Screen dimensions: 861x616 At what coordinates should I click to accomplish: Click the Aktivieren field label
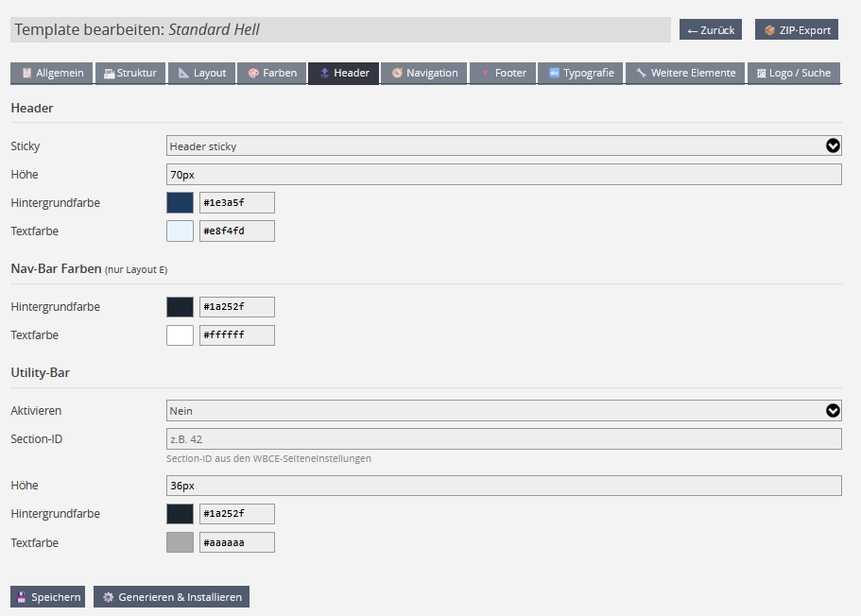pyautogui.click(x=36, y=411)
